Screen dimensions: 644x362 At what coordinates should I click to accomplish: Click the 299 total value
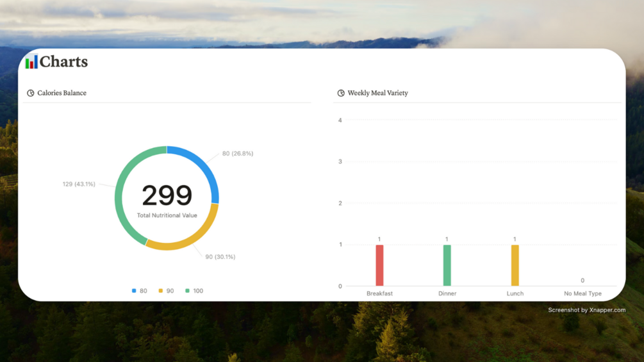(167, 195)
